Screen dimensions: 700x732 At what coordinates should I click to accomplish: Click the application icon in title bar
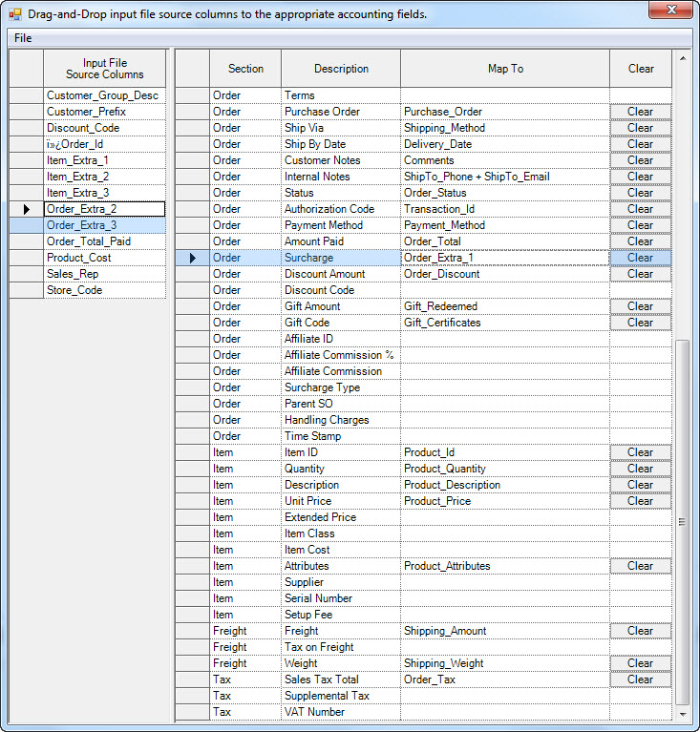pos(15,14)
